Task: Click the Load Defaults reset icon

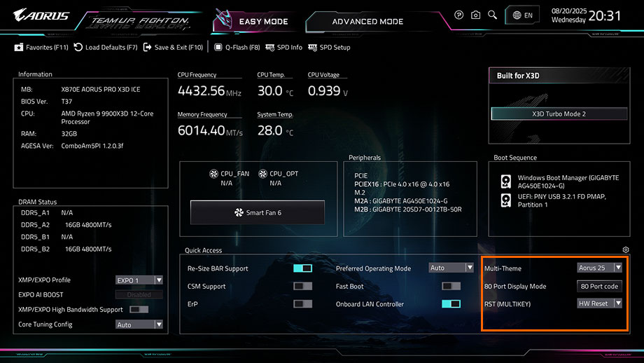Action: pyautogui.click(x=79, y=48)
